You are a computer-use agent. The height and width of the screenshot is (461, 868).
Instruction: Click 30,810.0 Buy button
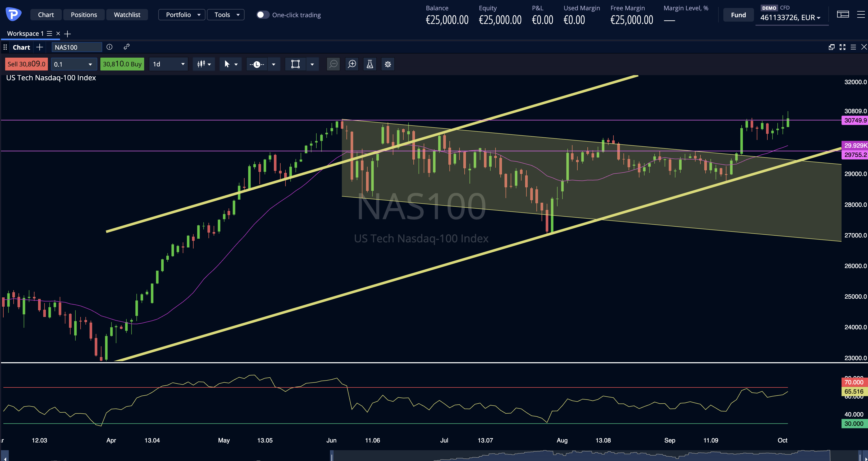pos(122,64)
